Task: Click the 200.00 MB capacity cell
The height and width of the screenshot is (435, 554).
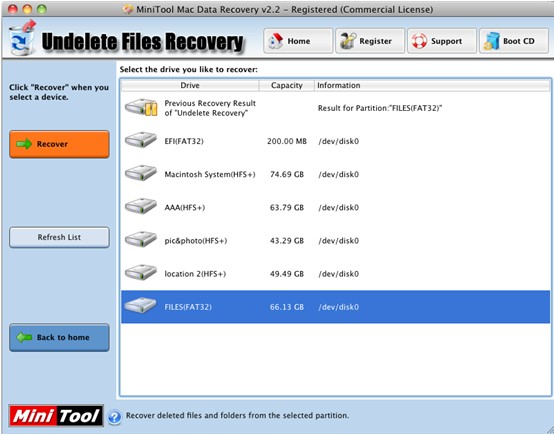Action: pos(287,141)
